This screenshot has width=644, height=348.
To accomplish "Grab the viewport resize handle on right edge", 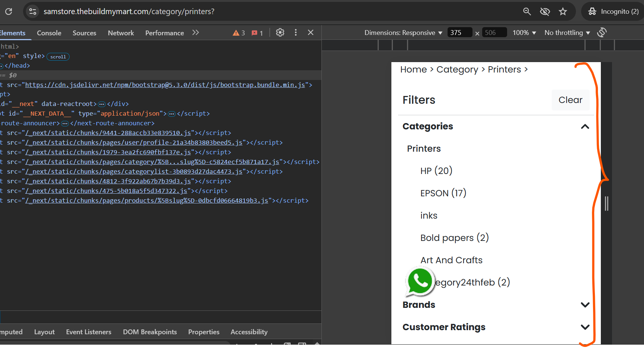I will [606, 203].
